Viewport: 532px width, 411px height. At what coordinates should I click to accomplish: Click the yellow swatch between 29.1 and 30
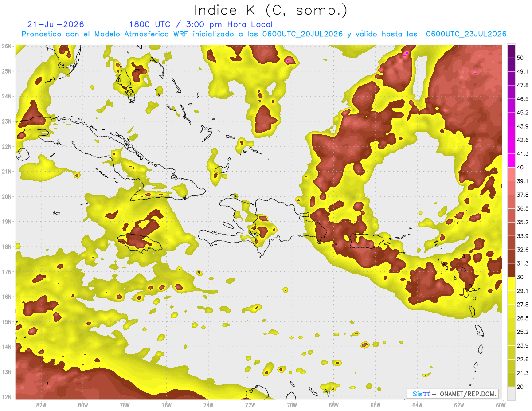(x=511, y=284)
